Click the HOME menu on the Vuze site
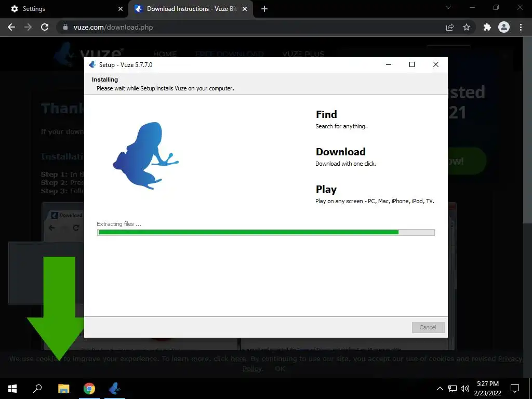Image resolution: width=532 pixels, height=399 pixels. coord(165,54)
